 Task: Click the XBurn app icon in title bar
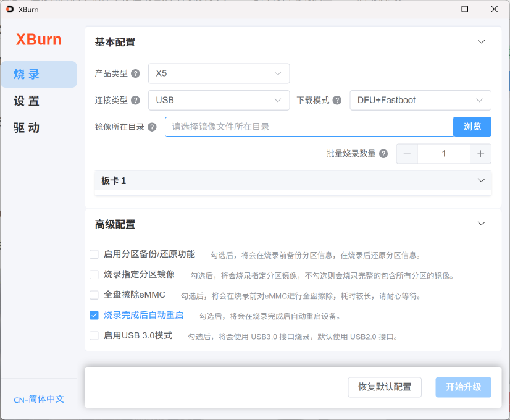(x=10, y=9)
